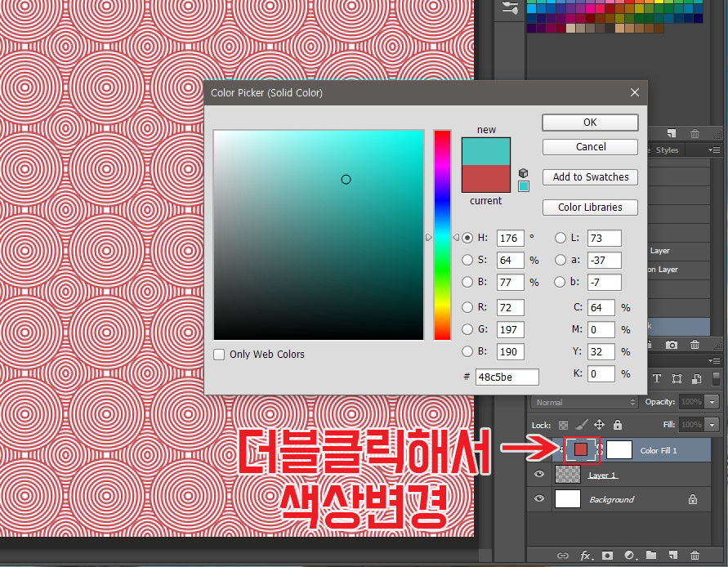
Task: Confirm color with OK button
Action: pos(590,122)
